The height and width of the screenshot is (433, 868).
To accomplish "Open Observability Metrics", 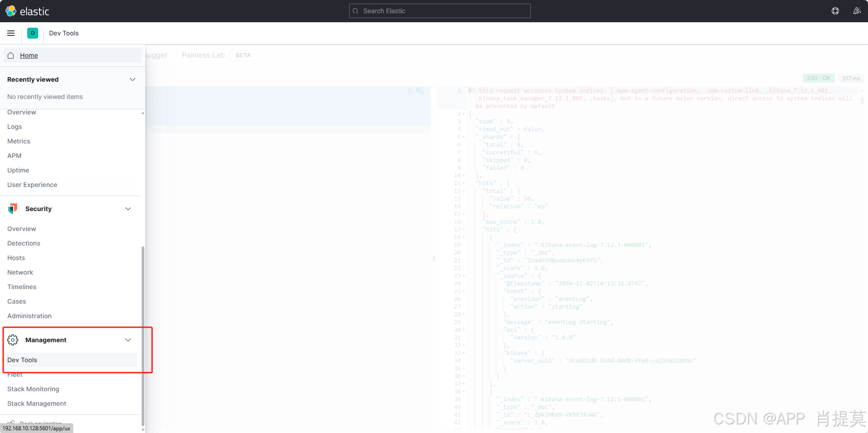I will point(19,141).
